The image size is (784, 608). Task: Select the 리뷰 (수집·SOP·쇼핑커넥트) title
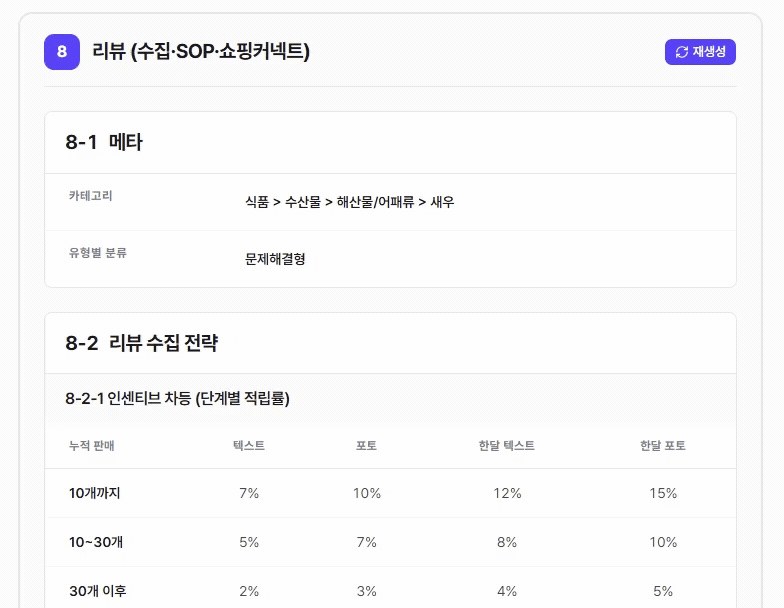[x=201, y=52]
